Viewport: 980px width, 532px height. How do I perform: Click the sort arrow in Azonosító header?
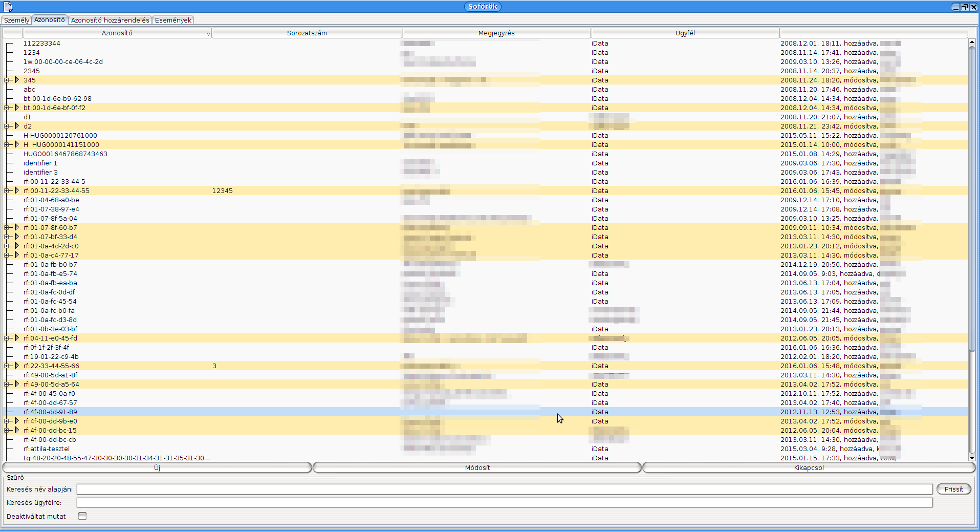click(208, 34)
